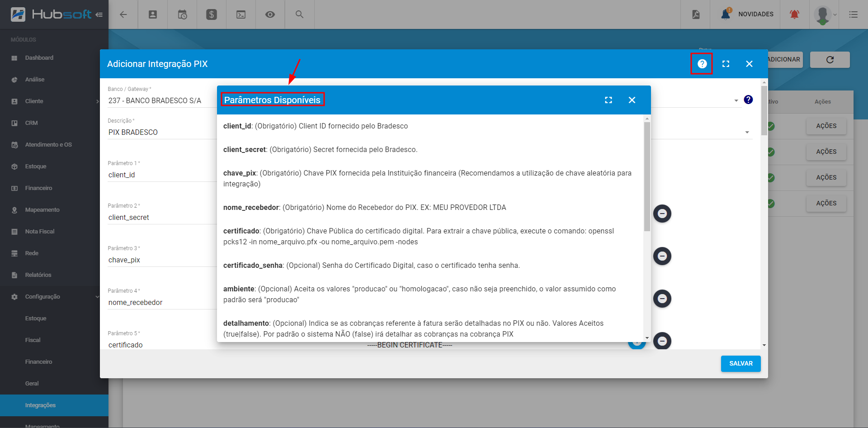Viewport: 868px width, 428px height.
Task: Click the Parâmetro 3 field chave_pix
Action: click(x=162, y=260)
